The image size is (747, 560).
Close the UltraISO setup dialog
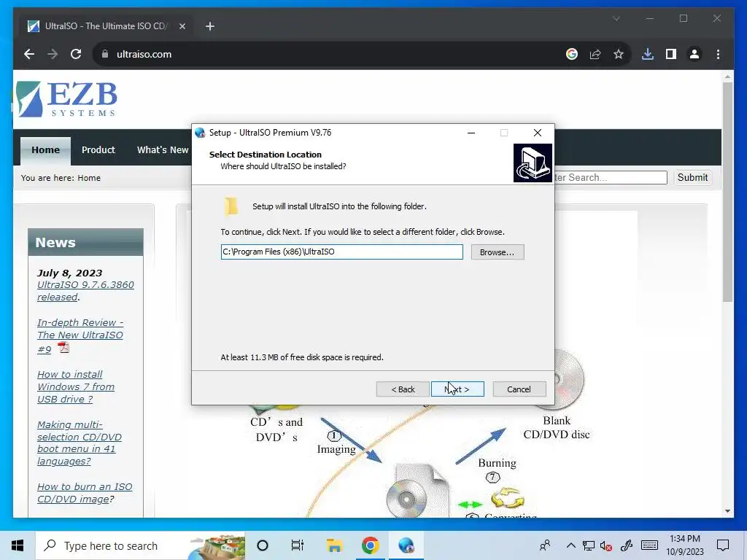click(x=538, y=133)
